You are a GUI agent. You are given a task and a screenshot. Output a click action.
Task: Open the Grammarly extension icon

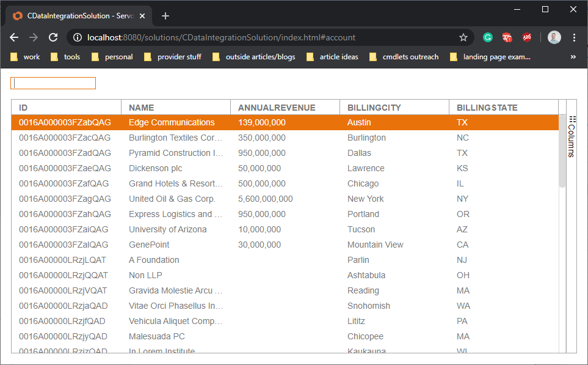pos(488,37)
